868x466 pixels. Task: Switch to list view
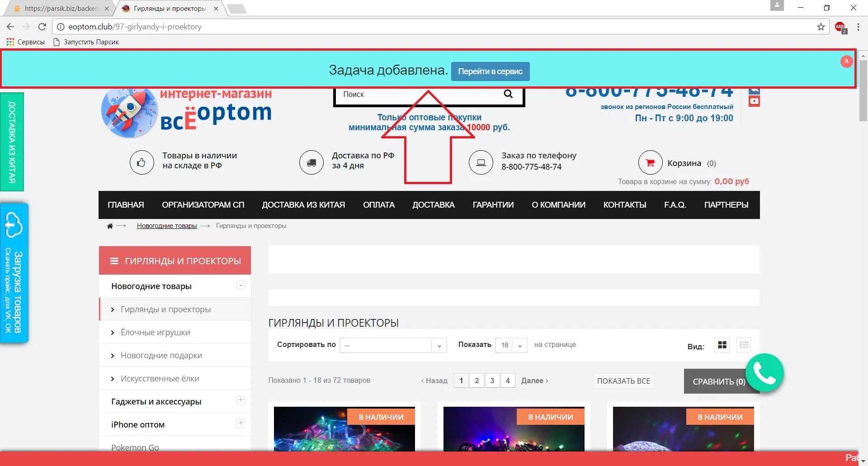pyautogui.click(x=744, y=345)
